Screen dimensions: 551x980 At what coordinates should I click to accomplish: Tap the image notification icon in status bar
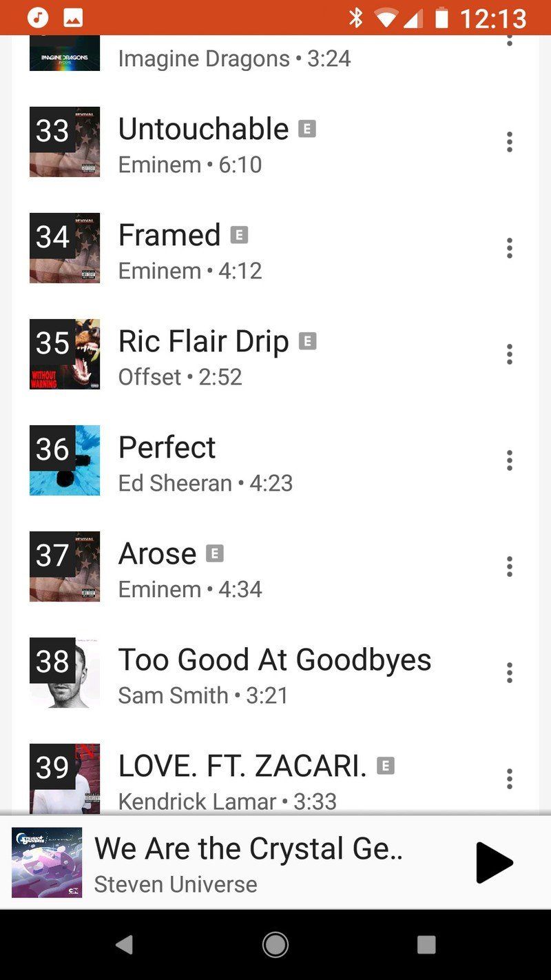73,18
